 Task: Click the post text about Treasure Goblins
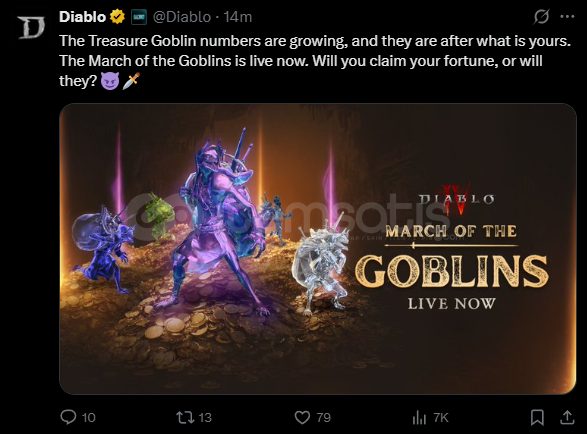[x=315, y=61]
